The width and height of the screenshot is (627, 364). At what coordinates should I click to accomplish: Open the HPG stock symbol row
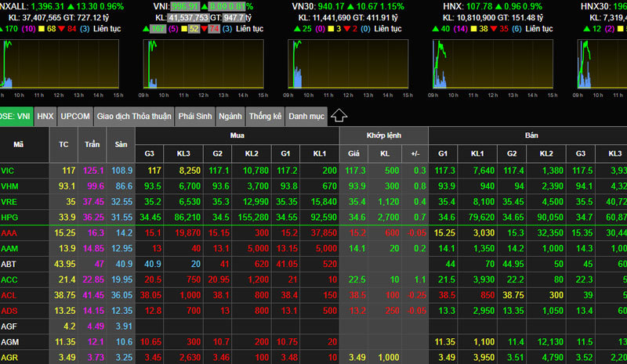point(9,217)
